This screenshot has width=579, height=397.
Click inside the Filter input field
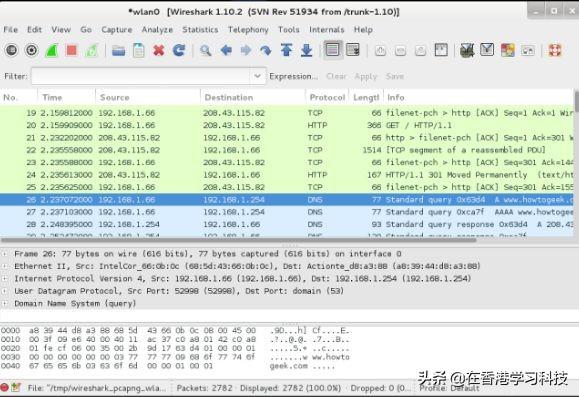pyautogui.click(x=141, y=76)
